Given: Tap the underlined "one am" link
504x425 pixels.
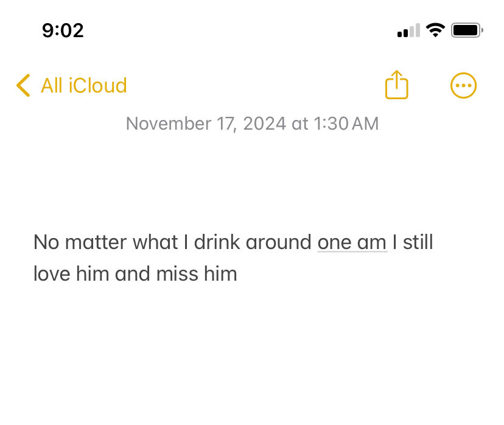Looking at the screenshot, I should tap(352, 242).
